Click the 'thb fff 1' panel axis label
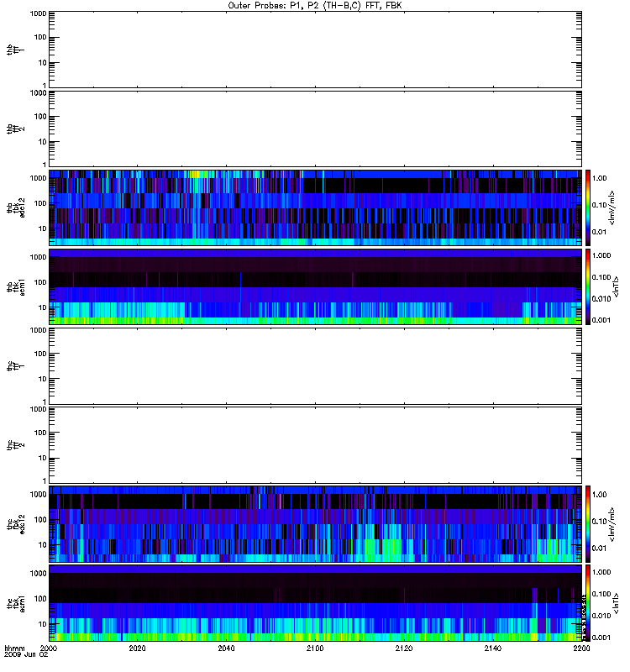This screenshot has width=630, height=672. pos(15,50)
